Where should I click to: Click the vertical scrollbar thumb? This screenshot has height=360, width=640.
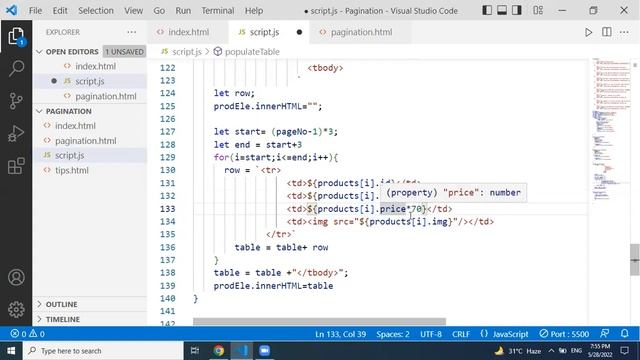point(635,260)
